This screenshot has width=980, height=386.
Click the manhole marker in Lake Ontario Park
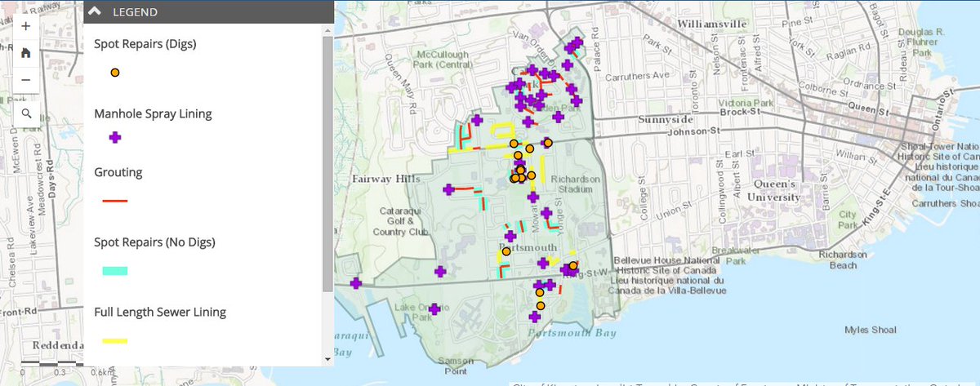[435, 309]
